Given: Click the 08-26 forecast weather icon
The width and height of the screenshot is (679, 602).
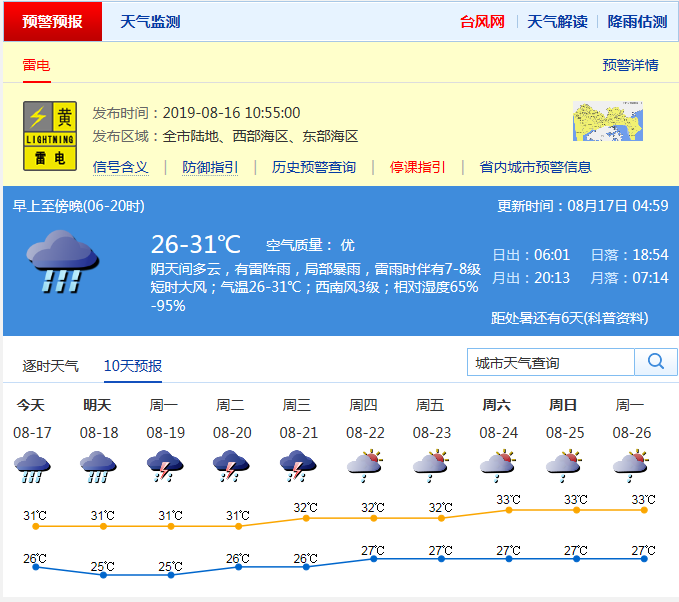Looking at the screenshot, I should click(630, 464).
